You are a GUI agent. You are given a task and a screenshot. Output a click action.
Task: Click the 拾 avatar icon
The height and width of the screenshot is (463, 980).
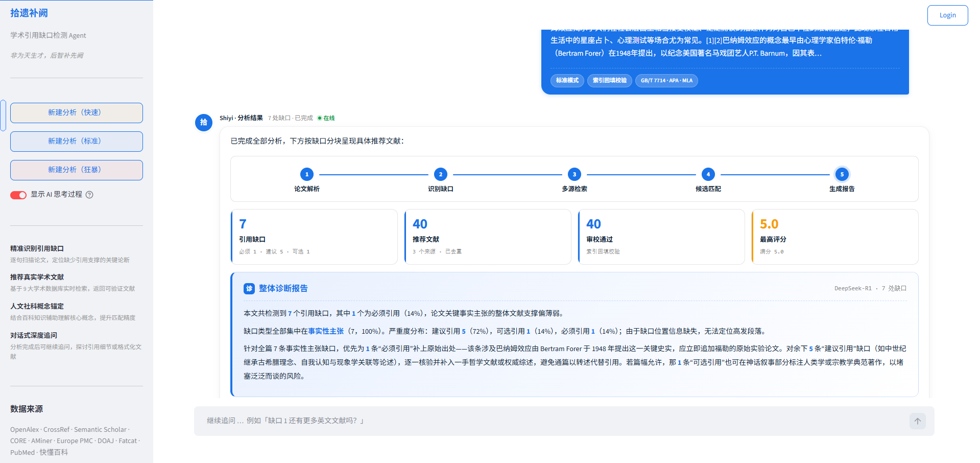(x=204, y=122)
